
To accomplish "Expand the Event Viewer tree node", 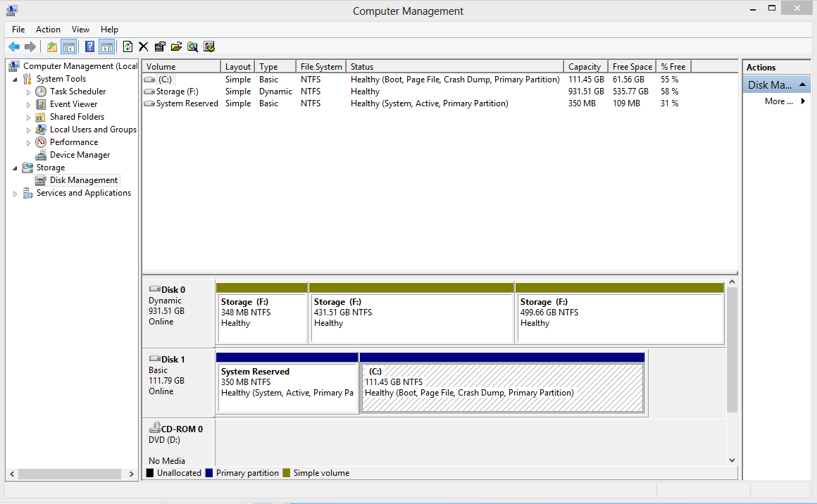I will [27, 104].
